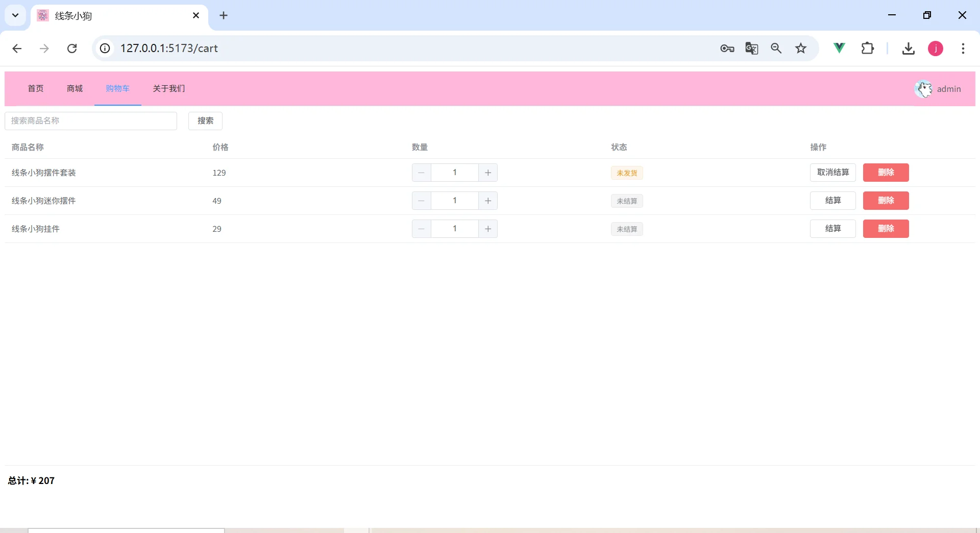The width and height of the screenshot is (980, 533).
Task: Restore down the browser window
Action: pos(927,15)
